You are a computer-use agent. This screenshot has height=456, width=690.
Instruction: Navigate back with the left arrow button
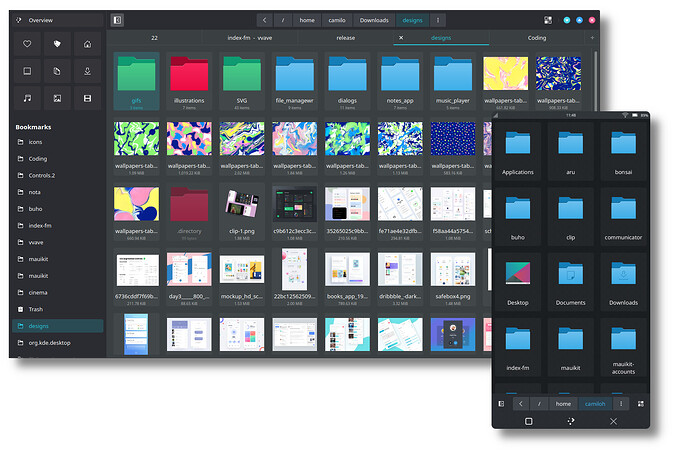(x=264, y=20)
